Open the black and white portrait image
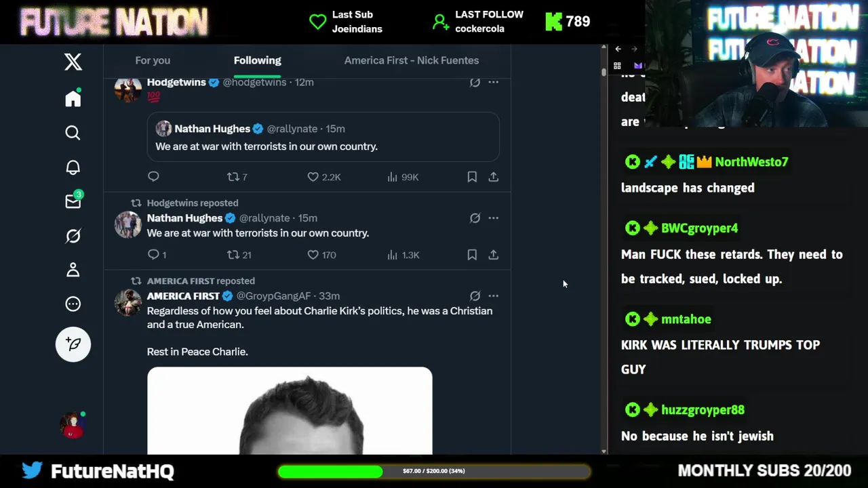Viewport: 868px width, 488px height. tap(290, 411)
